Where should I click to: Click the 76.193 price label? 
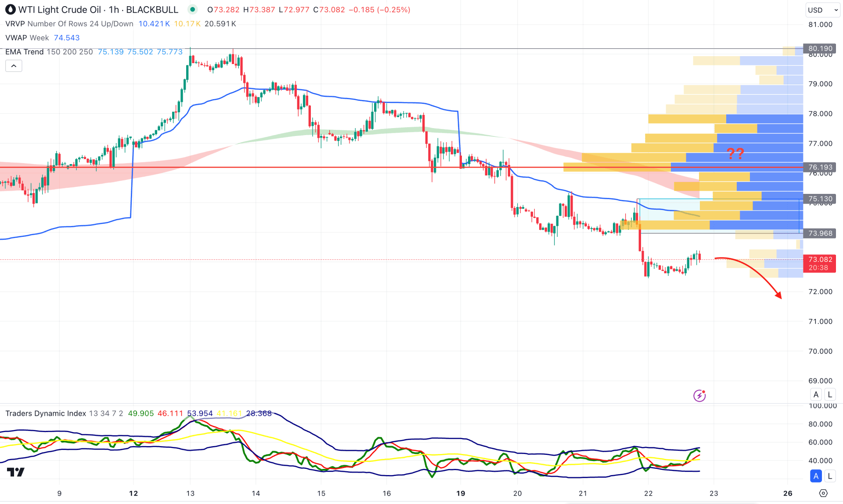(820, 167)
